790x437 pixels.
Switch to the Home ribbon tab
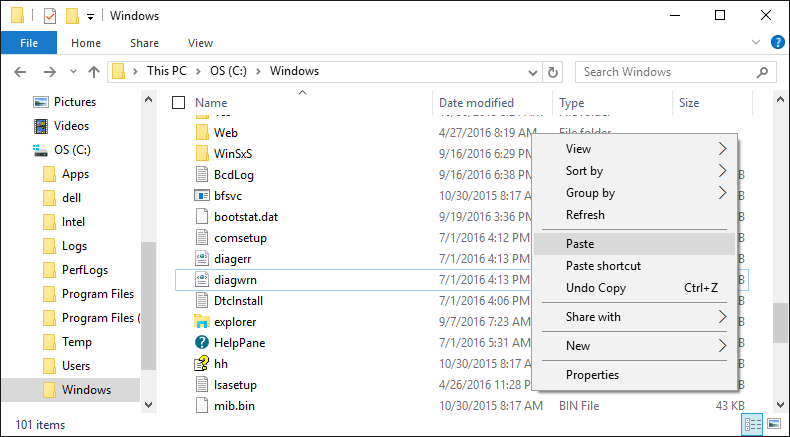point(86,43)
